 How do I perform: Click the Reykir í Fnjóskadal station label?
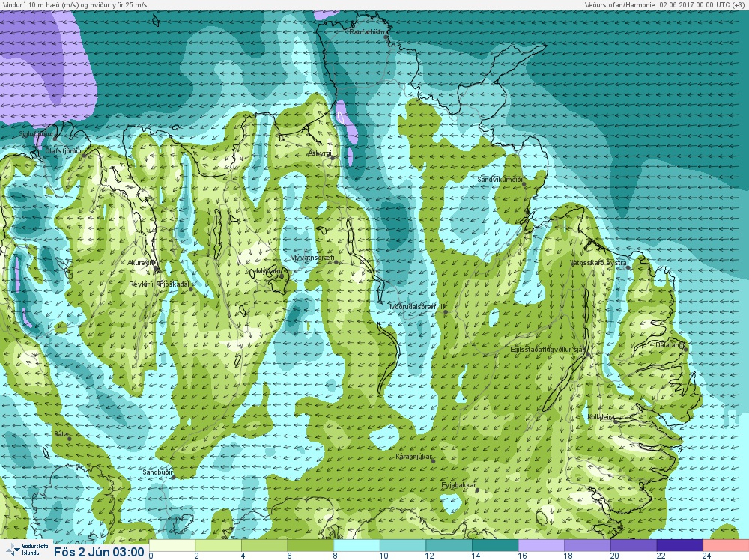coord(159,284)
